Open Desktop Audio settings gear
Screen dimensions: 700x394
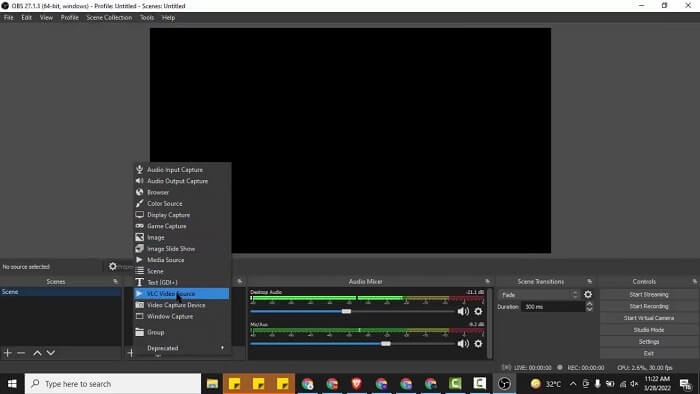pyautogui.click(x=478, y=311)
